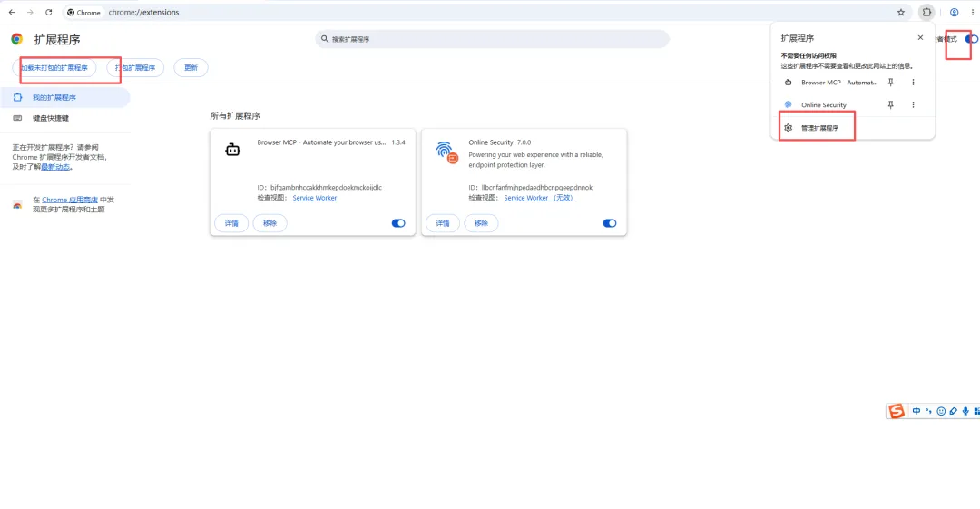This screenshot has width=980, height=509.
Task: Switch Chinese/English mode on the IME bar
Action: [916, 411]
